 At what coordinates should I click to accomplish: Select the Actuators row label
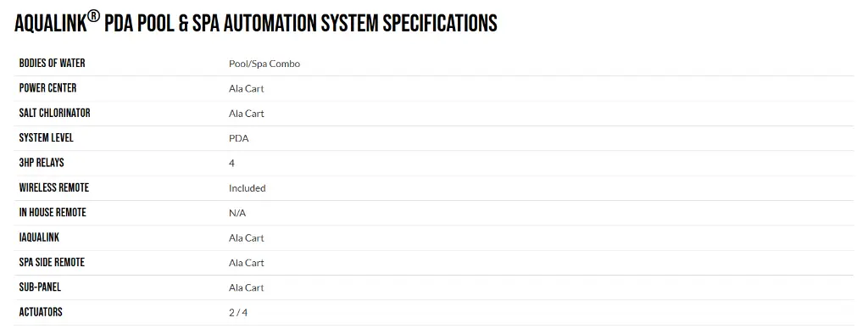(x=41, y=312)
